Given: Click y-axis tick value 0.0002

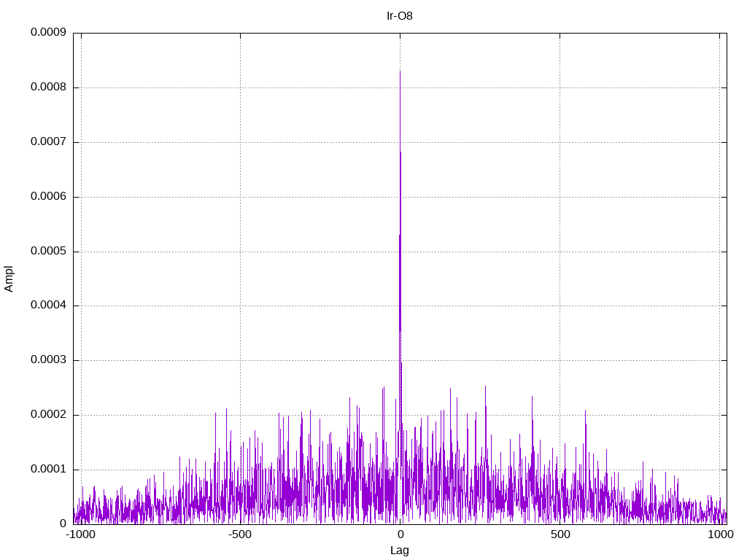Looking at the screenshot, I should click(48, 415).
